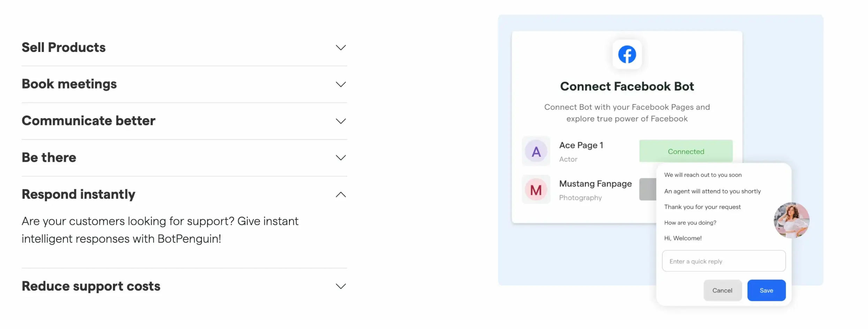Click the Cancel button
This screenshot has width=868, height=329.
pyautogui.click(x=723, y=290)
